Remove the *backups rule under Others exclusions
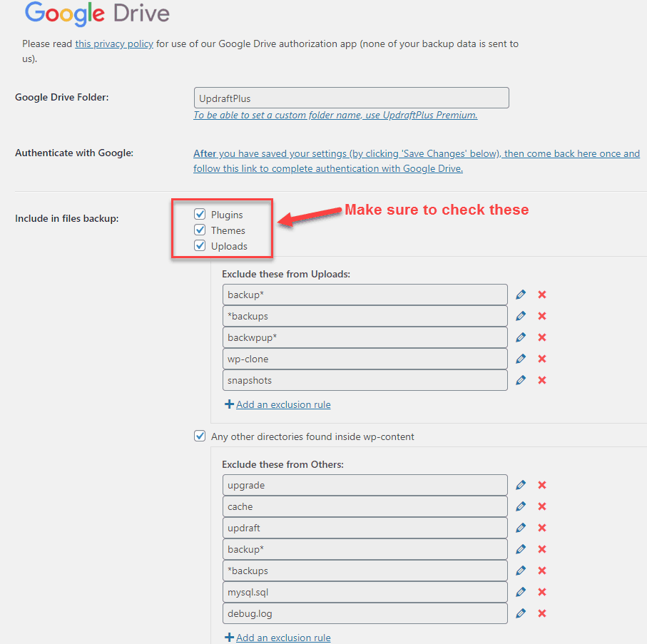 click(542, 571)
